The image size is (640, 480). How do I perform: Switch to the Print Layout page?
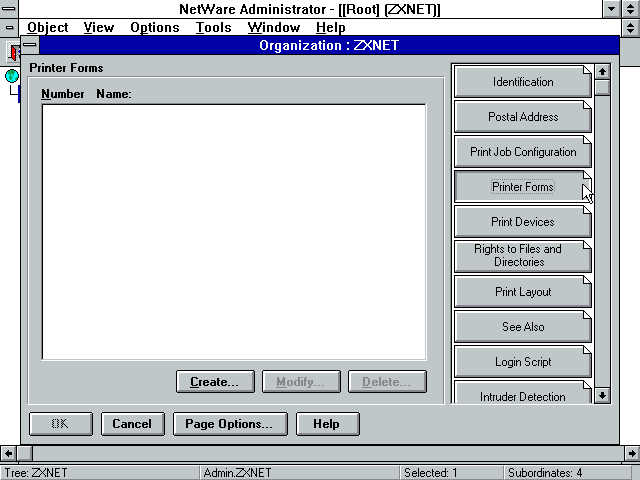pos(522,292)
